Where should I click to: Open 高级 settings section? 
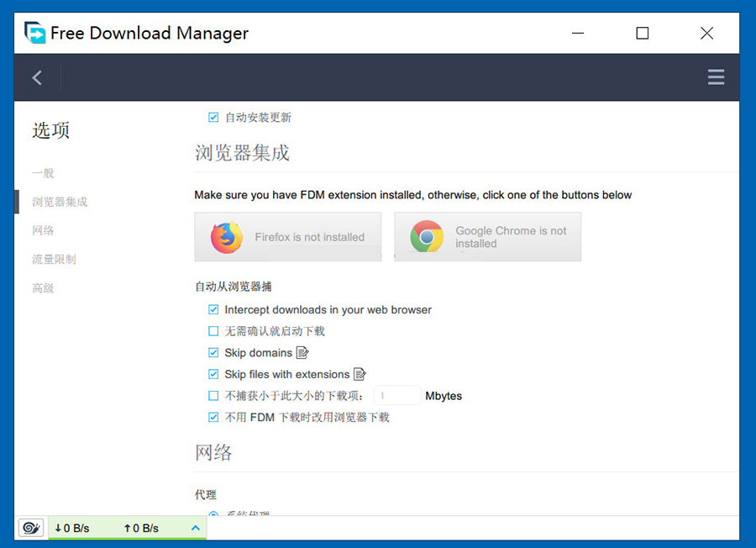click(43, 288)
